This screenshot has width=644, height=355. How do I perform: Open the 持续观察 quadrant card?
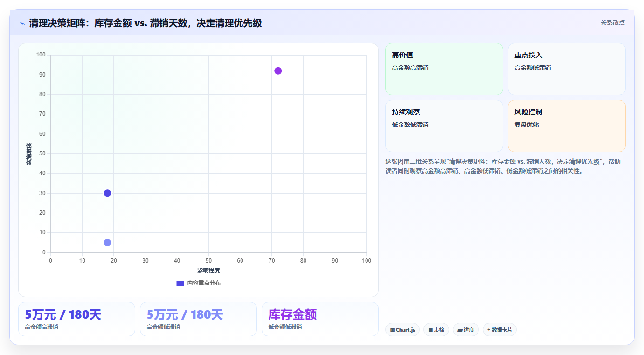(444, 126)
